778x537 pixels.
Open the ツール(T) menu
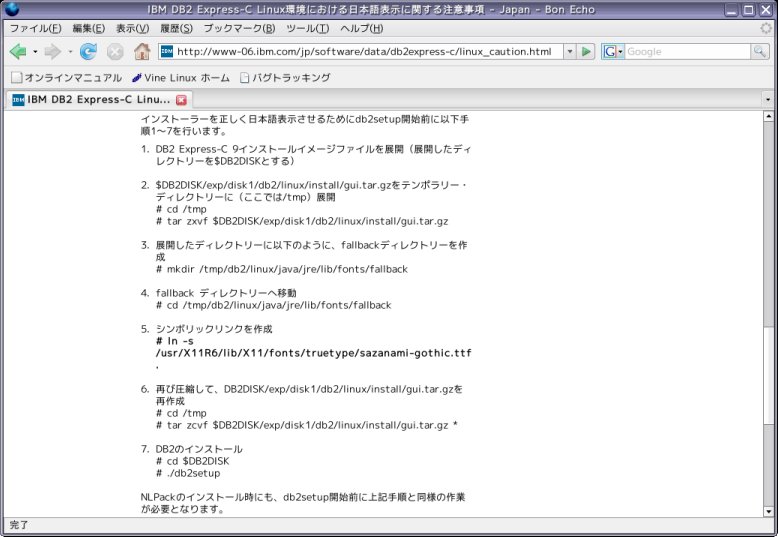[308, 28]
